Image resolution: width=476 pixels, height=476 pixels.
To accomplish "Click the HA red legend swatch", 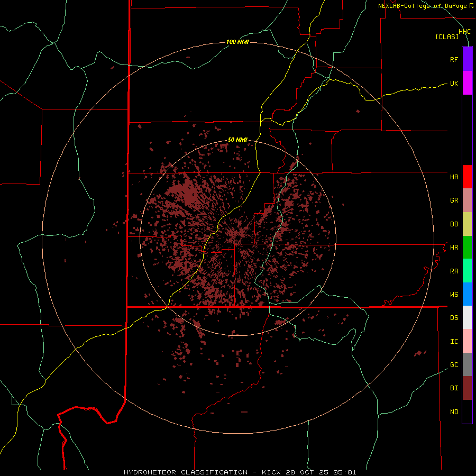I will [467, 177].
